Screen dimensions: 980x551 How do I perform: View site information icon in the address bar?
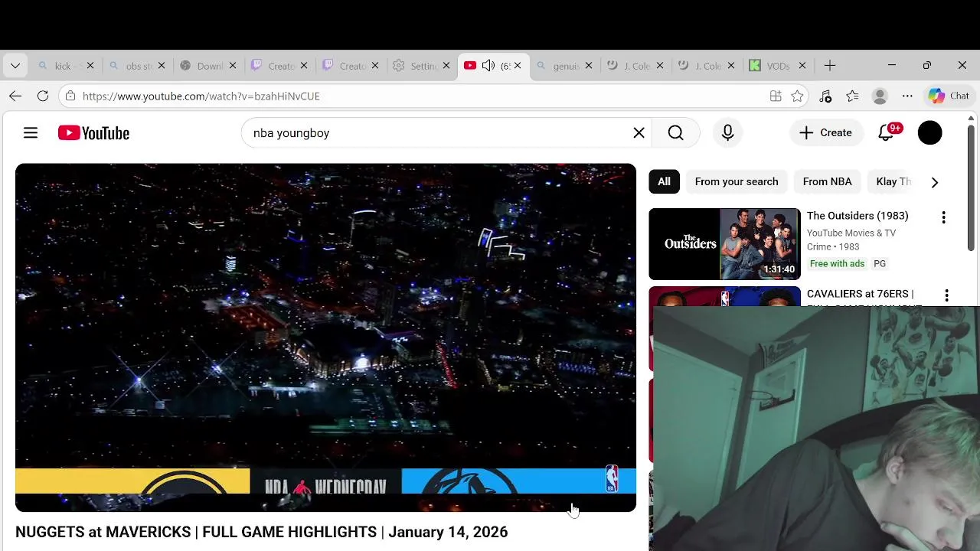tap(70, 96)
